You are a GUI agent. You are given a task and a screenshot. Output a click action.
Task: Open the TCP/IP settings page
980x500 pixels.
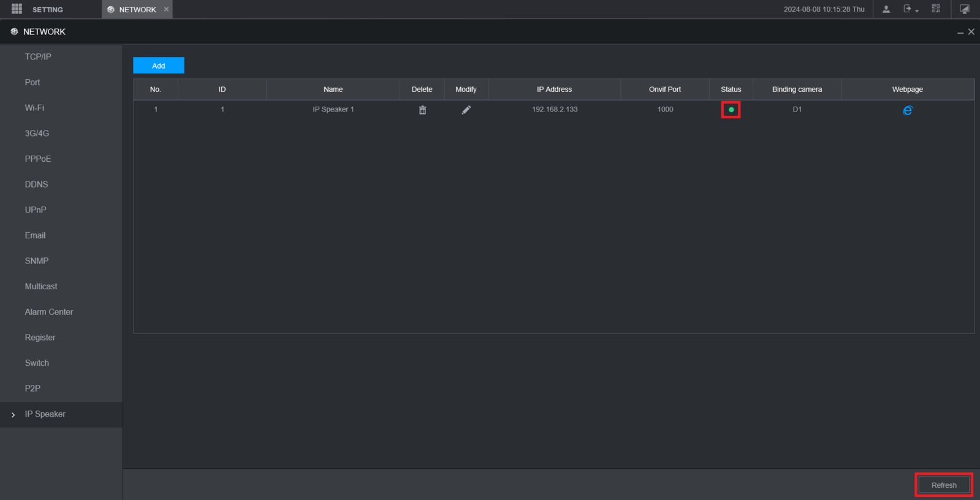(x=38, y=57)
